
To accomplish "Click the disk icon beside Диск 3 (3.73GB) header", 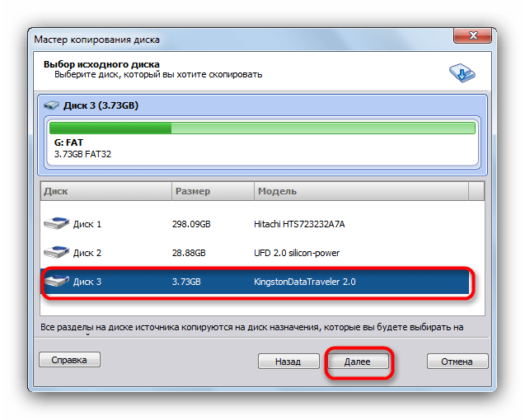I will pos(51,105).
